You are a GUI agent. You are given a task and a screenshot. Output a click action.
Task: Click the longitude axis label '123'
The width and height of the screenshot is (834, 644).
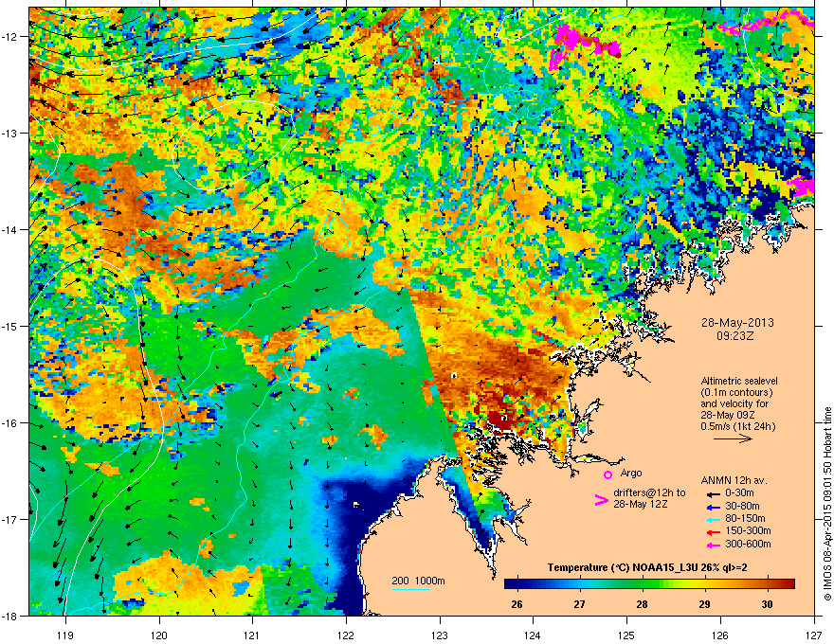point(440,635)
